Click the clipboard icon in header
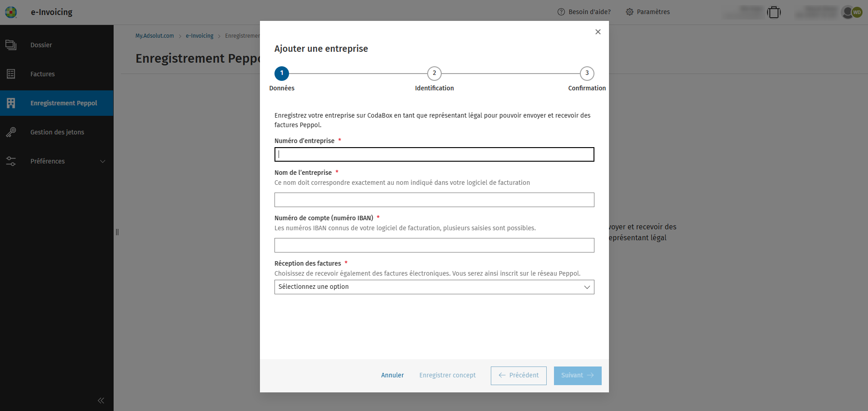 [774, 12]
